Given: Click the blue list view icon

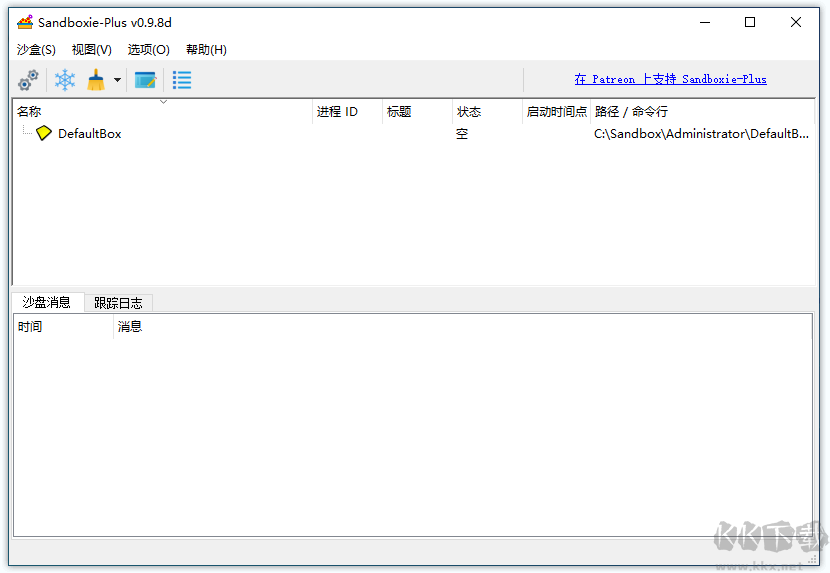Looking at the screenshot, I should 182,80.
